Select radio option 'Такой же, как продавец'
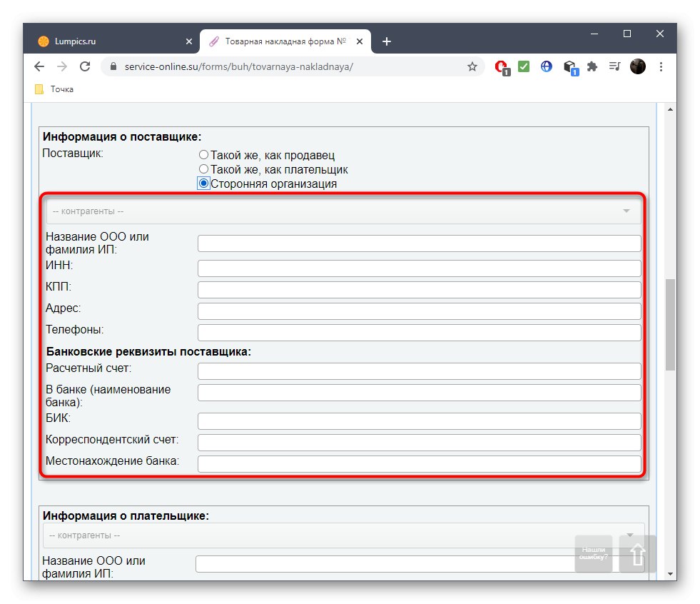700x604 pixels. 203,155
